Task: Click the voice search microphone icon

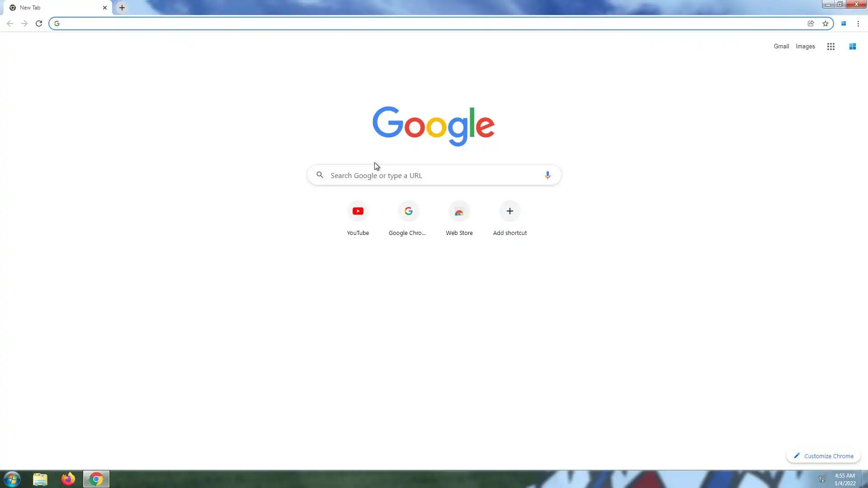Action: (x=547, y=175)
